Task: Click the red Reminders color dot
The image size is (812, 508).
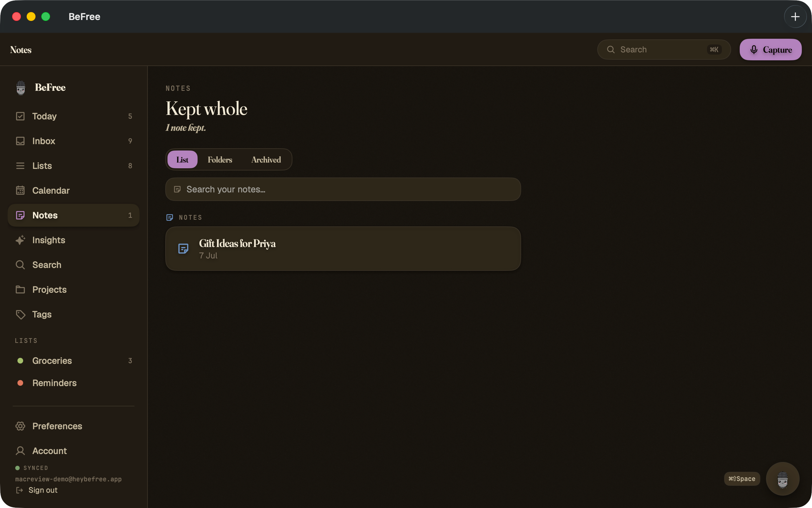Action: 20,383
